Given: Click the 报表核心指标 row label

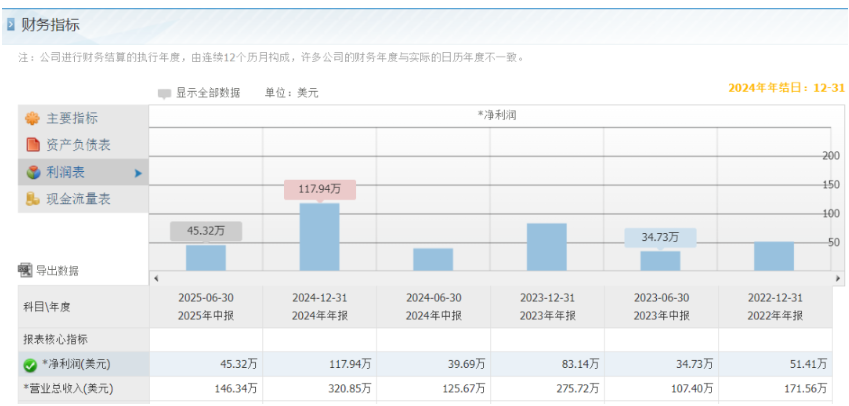Looking at the screenshot, I should (55, 340).
